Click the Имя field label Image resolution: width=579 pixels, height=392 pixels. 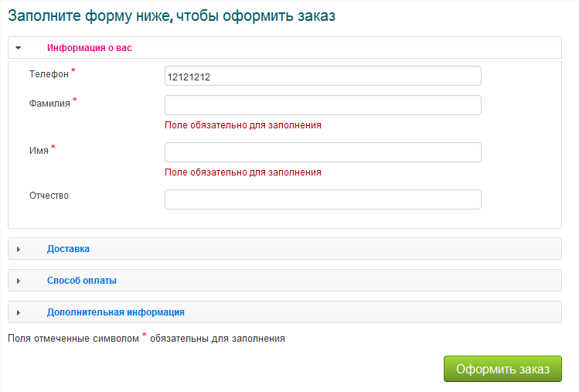point(39,150)
